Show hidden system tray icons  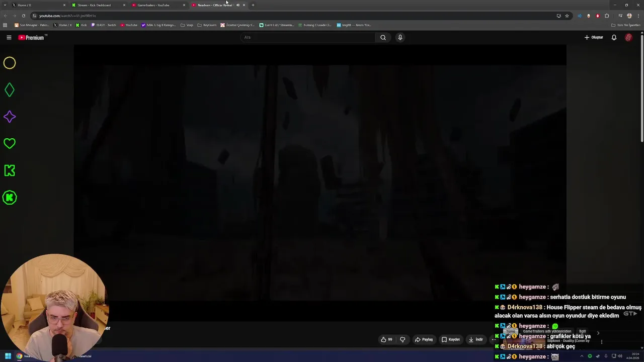pyautogui.click(x=582, y=356)
